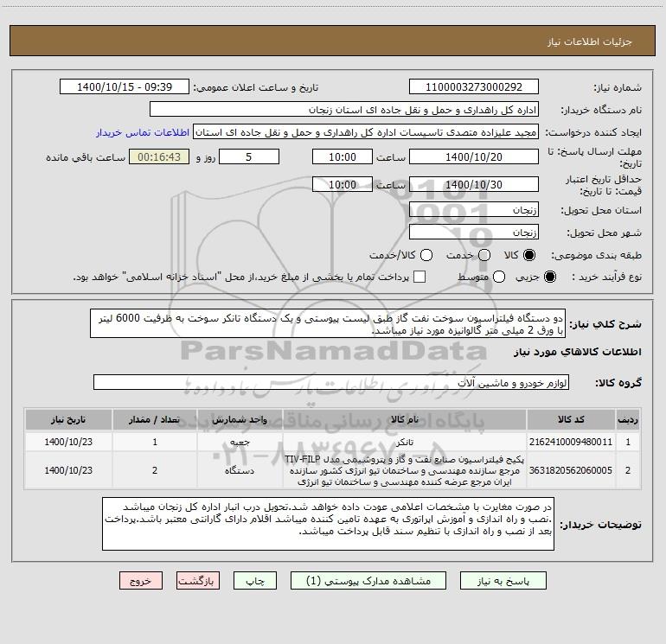The width and height of the screenshot is (666, 644).
Task: Open buyer contact info link
Action: (143, 132)
